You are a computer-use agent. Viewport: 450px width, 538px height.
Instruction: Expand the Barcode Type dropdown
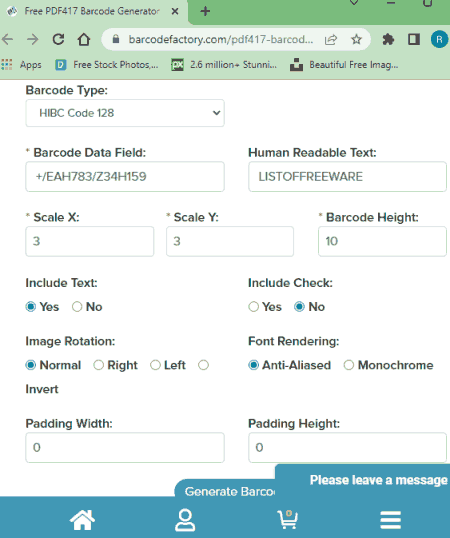tap(125, 113)
